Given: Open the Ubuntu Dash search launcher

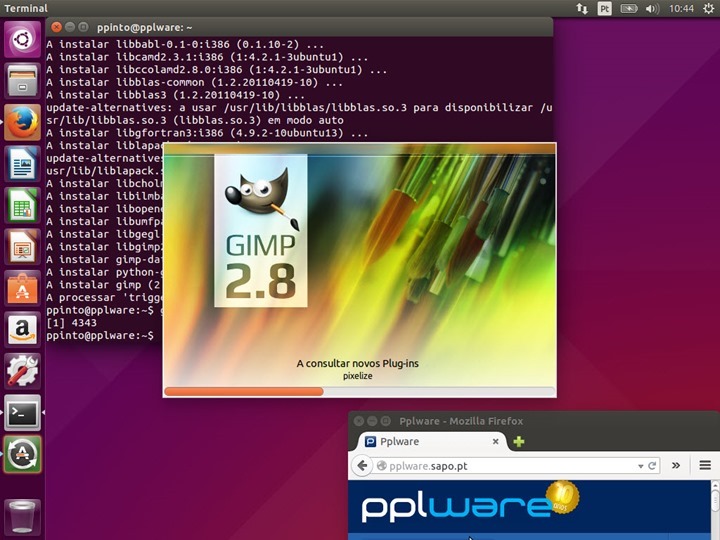Looking at the screenshot, I should pyautogui.click(x=22, y=39).
